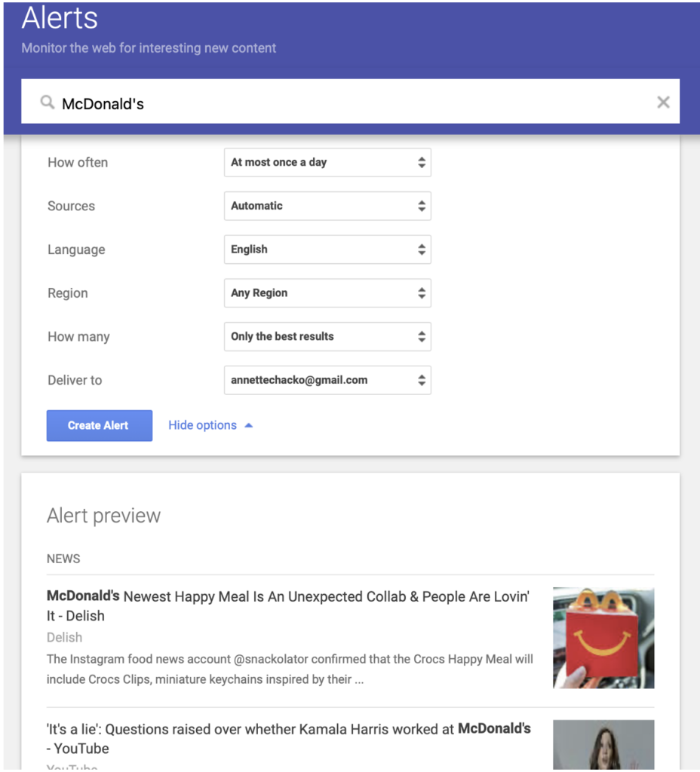Clear the McDonald's search query
Viewport: 700px width, 772px height.
coord(663,102)
